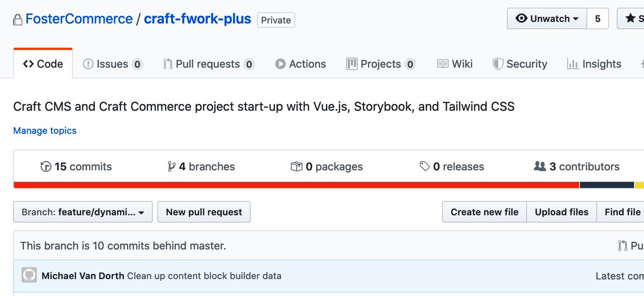Click the packages box icon
Image resolution: width=644 pixels, height=296 pixels.
tap(296, 167)
